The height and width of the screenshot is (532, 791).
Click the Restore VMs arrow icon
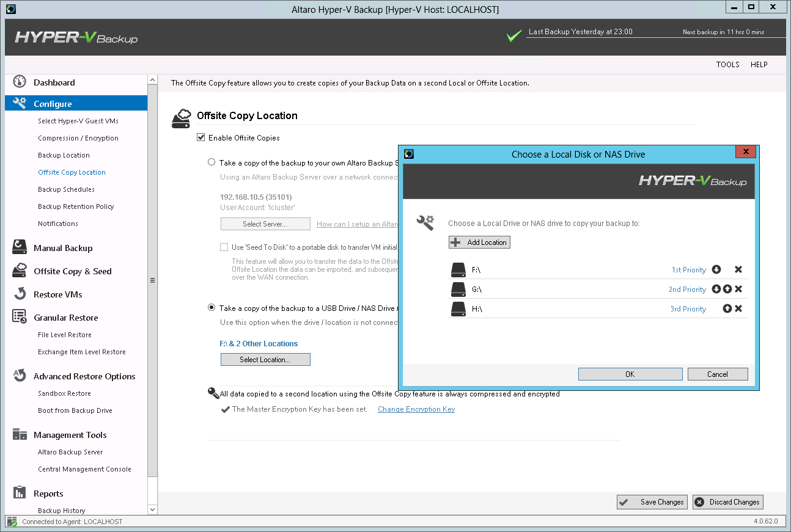tap(20, 294)
